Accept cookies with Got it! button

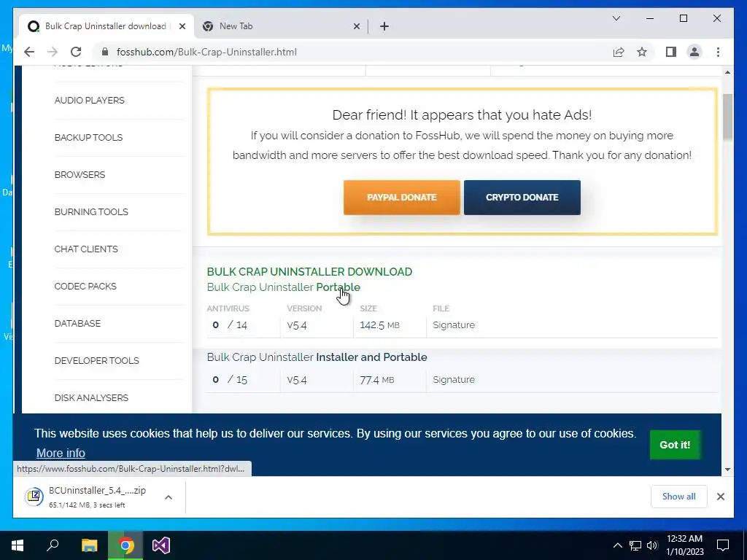click(675, 445)
